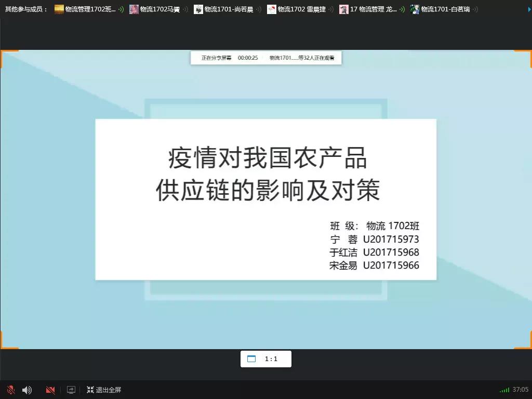
Task: Select participant 物流1702马冀
Action: pos(159,9)
